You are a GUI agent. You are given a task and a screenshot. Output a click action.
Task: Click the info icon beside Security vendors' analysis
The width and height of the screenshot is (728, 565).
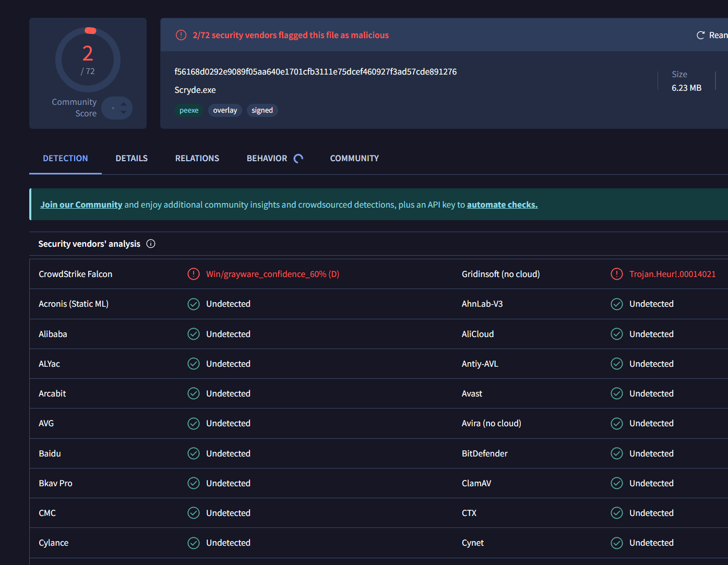pos(151,244)
